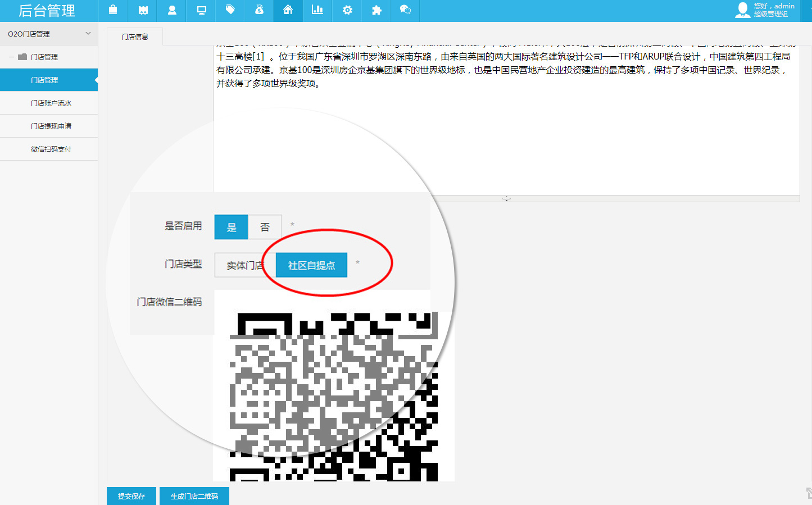Open the bar chart statistics icon
Screen dimensions: 812x505
point(317,10)
